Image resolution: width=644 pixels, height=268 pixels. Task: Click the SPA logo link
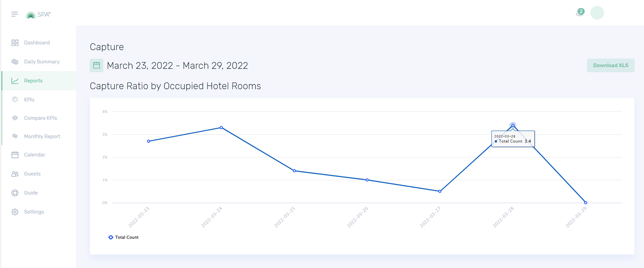pyautogui.click(x=38, y=15)
